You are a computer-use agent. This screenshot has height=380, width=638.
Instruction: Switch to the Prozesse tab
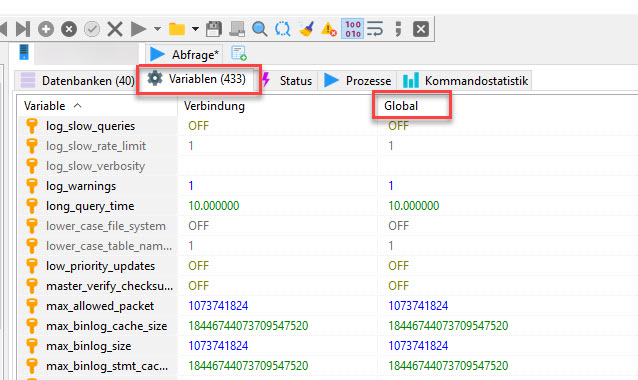tap(358, 81)
